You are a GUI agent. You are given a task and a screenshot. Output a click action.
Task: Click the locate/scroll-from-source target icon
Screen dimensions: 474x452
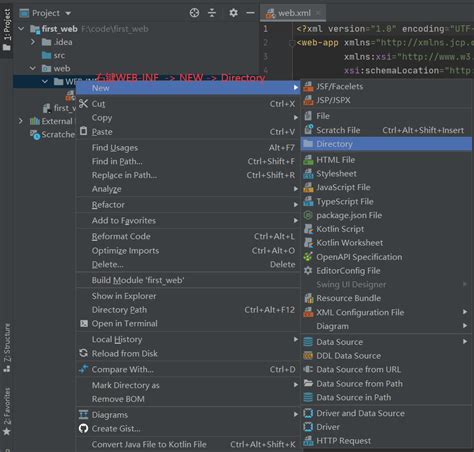pos(194,13)
